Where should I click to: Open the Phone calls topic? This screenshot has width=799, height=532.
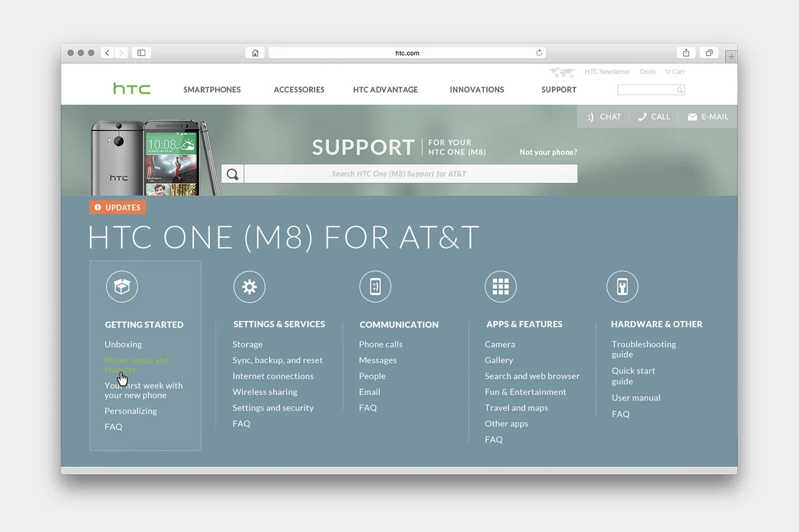381,344
